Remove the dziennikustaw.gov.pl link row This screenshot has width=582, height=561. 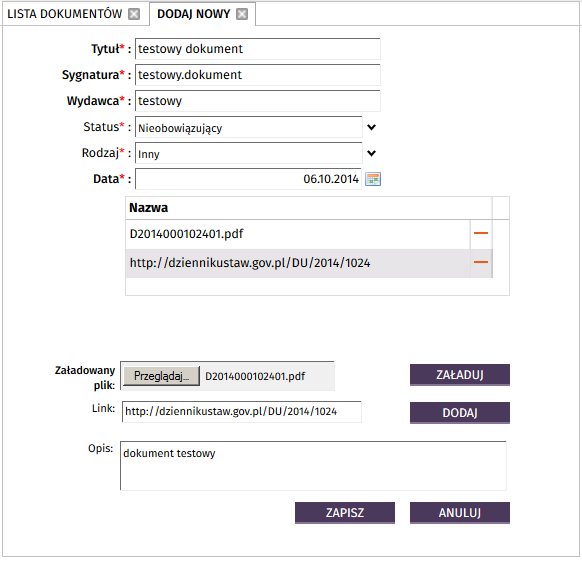pyautogui.click(x=481, y=262)
